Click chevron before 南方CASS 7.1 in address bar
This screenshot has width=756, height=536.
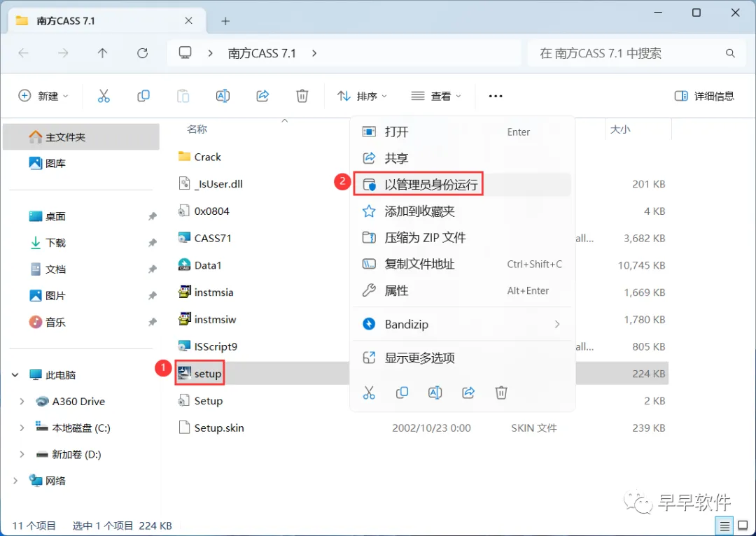[x=210, y=53]
